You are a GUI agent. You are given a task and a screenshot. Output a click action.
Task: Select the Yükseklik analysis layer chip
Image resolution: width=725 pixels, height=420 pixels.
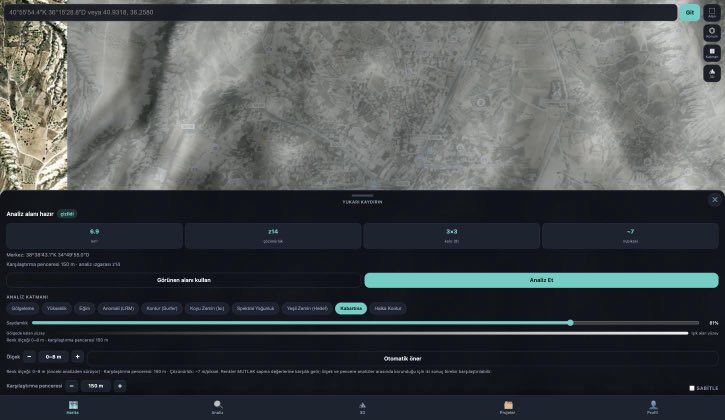pos(56,309)
